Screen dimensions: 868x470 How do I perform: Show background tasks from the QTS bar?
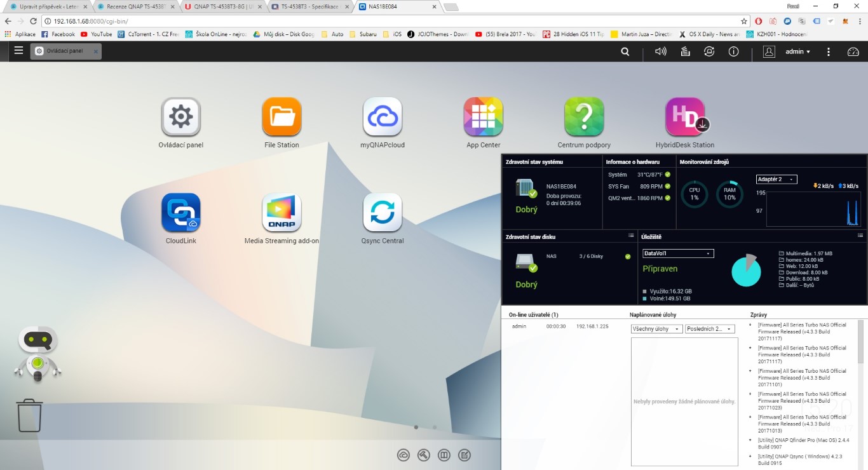click(x=686, y=51)
